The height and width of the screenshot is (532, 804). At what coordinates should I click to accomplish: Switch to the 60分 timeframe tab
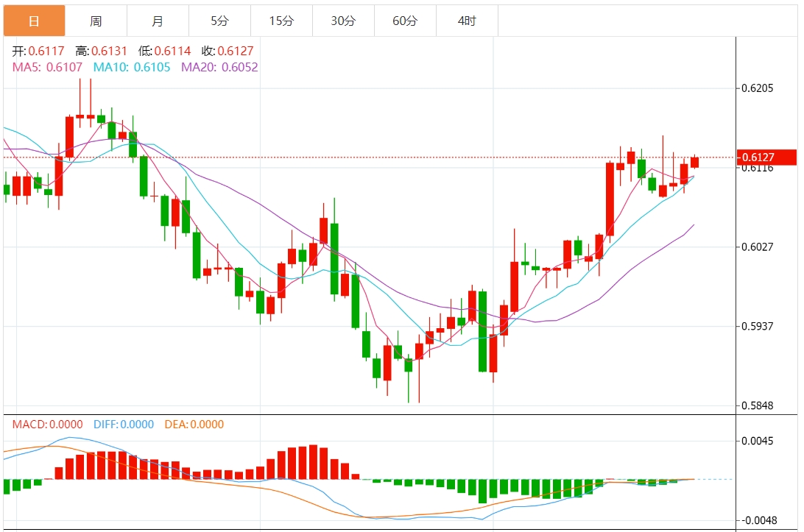(x=405, y=21)
